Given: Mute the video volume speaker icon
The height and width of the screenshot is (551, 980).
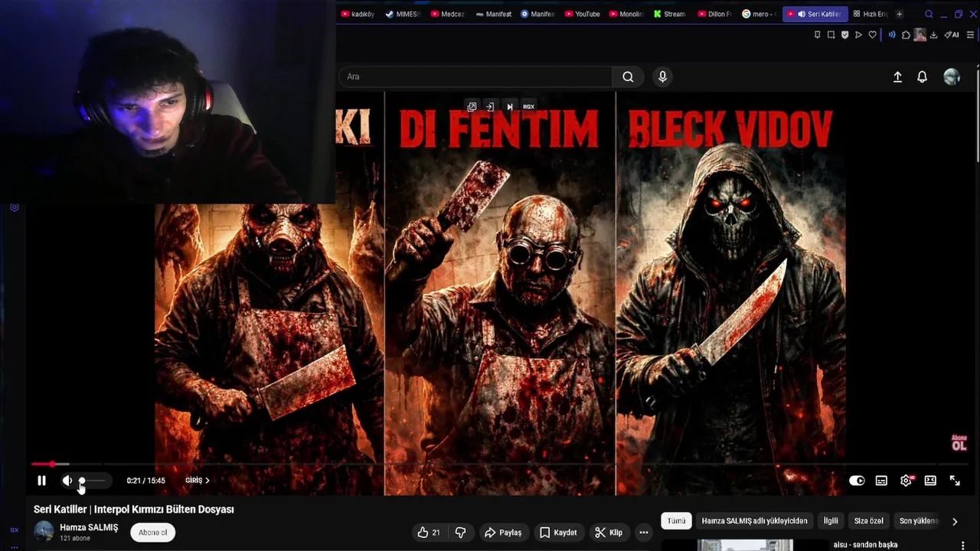Looking at the screenshot, I should (x=67, y=481).
